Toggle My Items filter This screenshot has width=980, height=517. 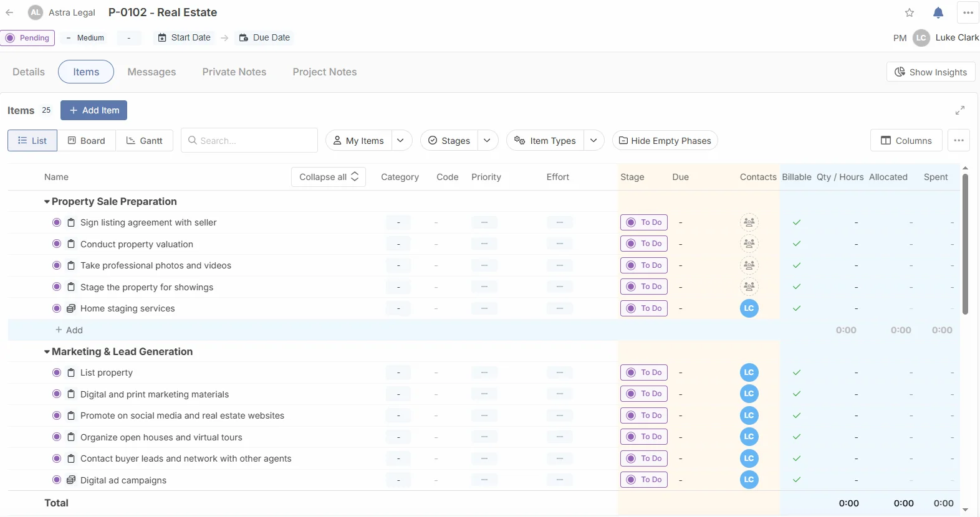click(x=359, y=141)
